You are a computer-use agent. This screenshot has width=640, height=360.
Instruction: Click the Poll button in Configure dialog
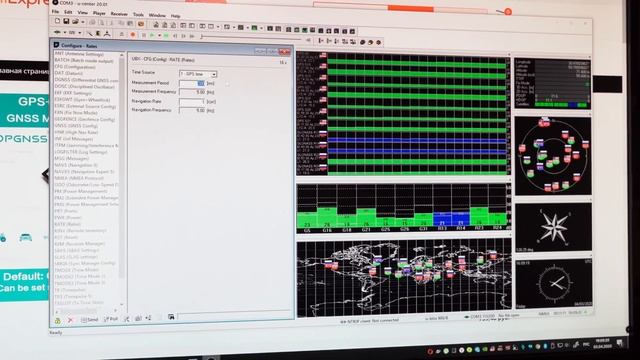111,319
